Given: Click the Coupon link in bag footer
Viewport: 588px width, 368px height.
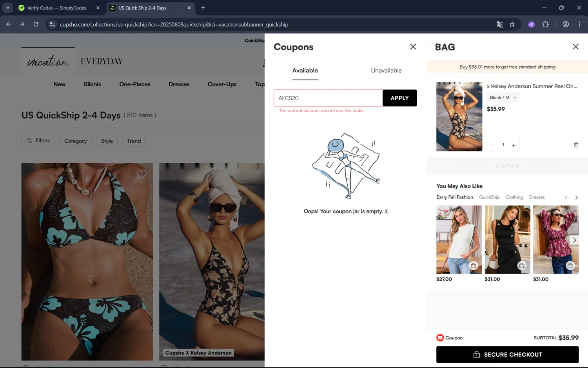Looking at the screenshot, I should pos(454,338).
